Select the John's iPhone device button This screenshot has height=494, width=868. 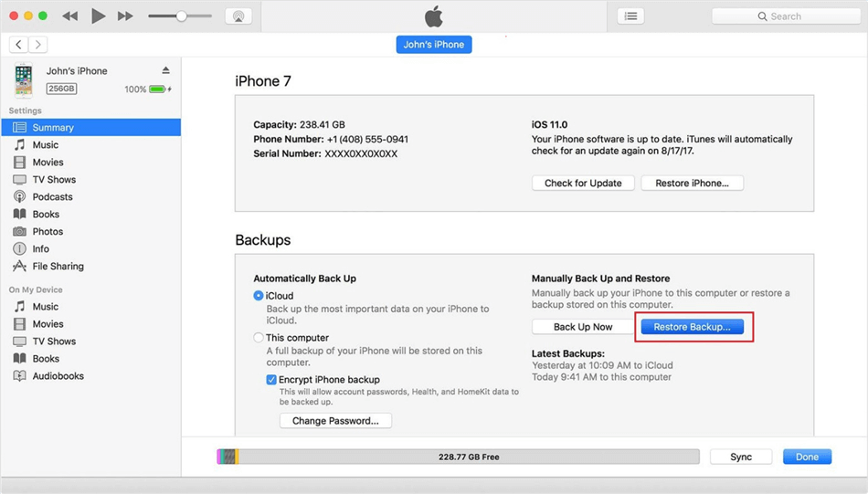[x=434, y=44]
